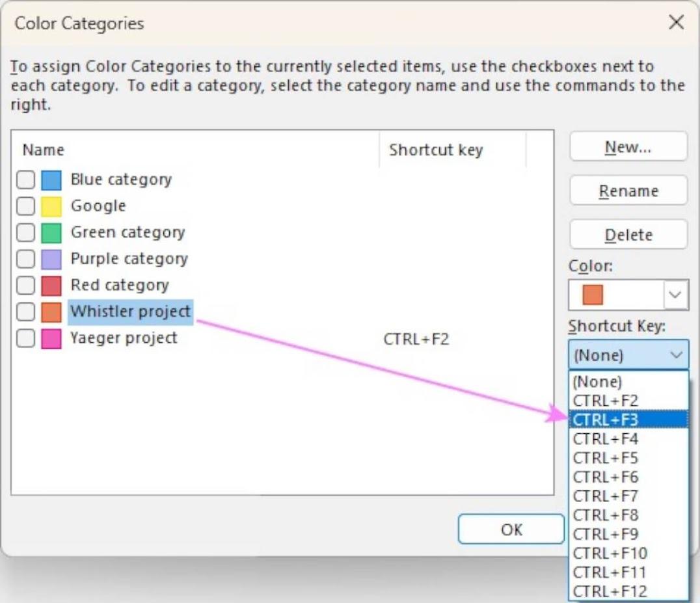Select the Blue category name
The height and width of the screenshot is (603, 700).
point(121,180)
